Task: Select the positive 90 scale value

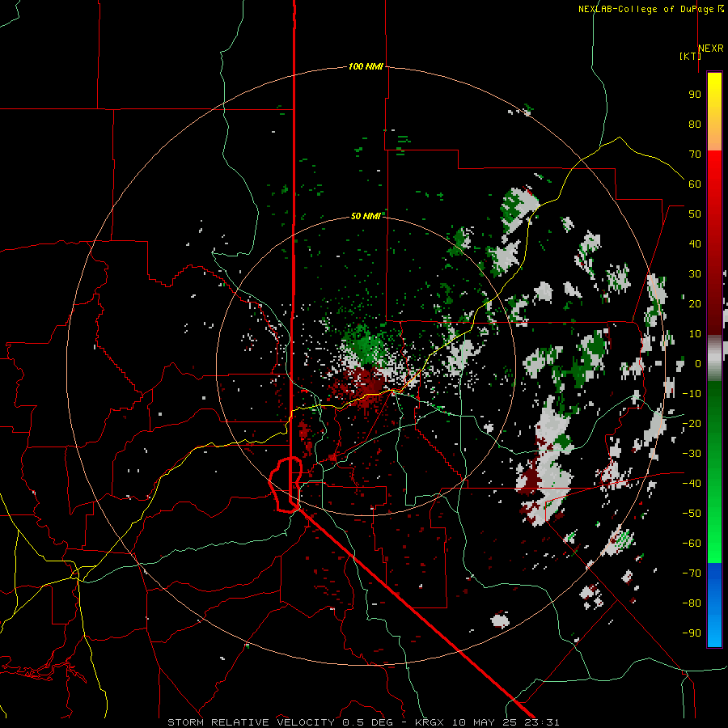Action: point(695,95)
